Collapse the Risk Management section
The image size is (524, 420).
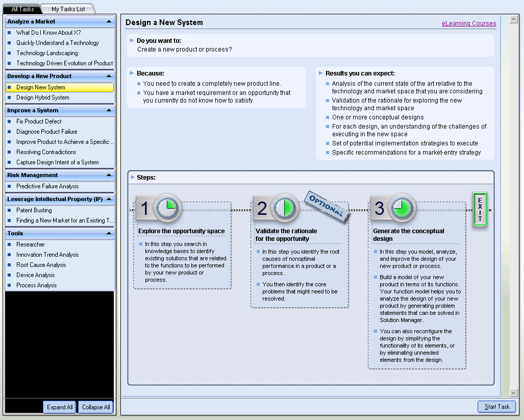(x=109, y=175)
